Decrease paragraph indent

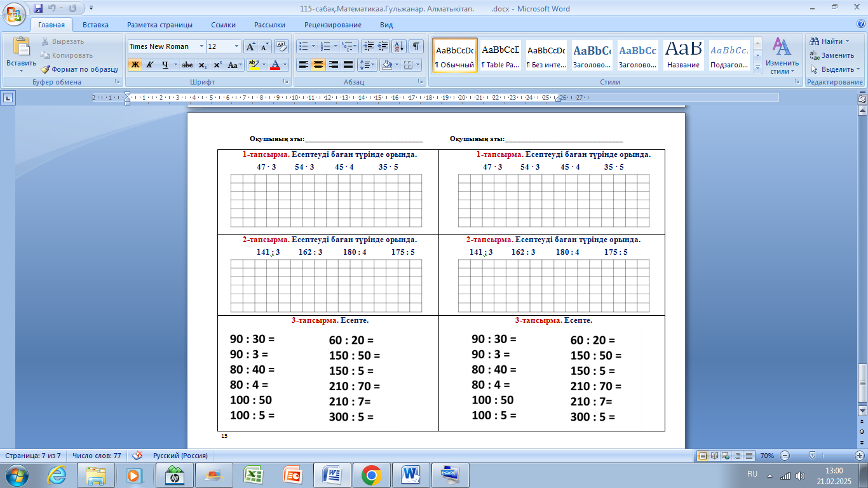(x=368, y=46)
